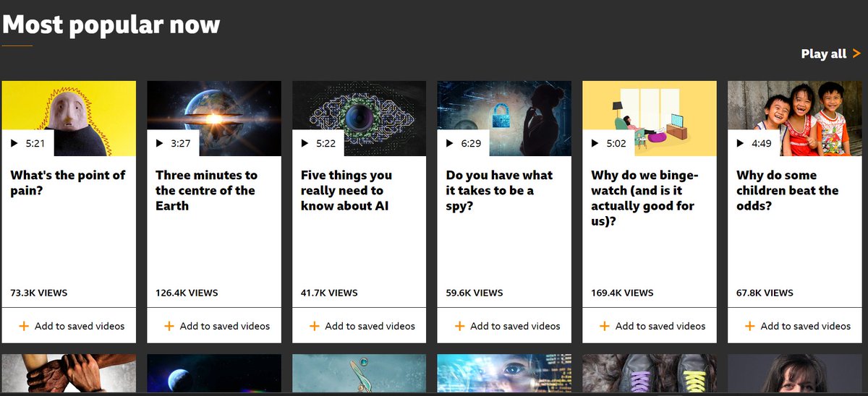Viewport: 868px width, 396px height.
Task: Click the orange arrow next to Play all
Action: (x=856, y=53)
